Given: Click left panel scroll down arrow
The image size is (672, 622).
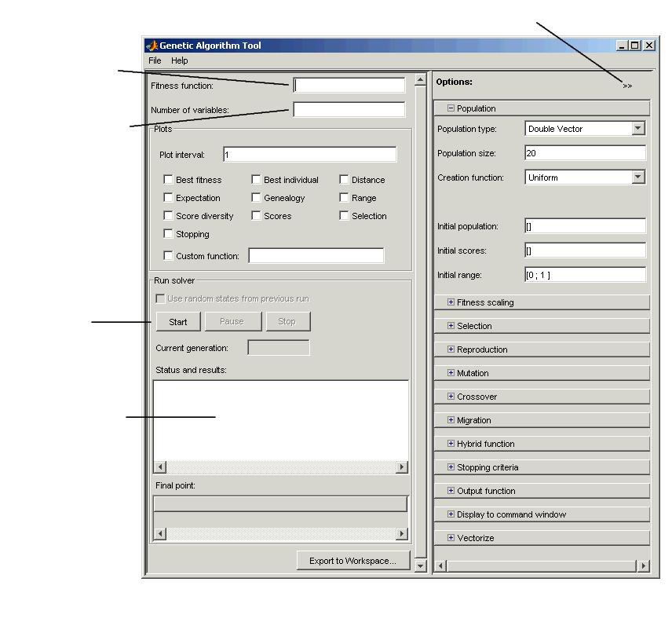Looking at the screenshot, I should (x=421, y=565).
